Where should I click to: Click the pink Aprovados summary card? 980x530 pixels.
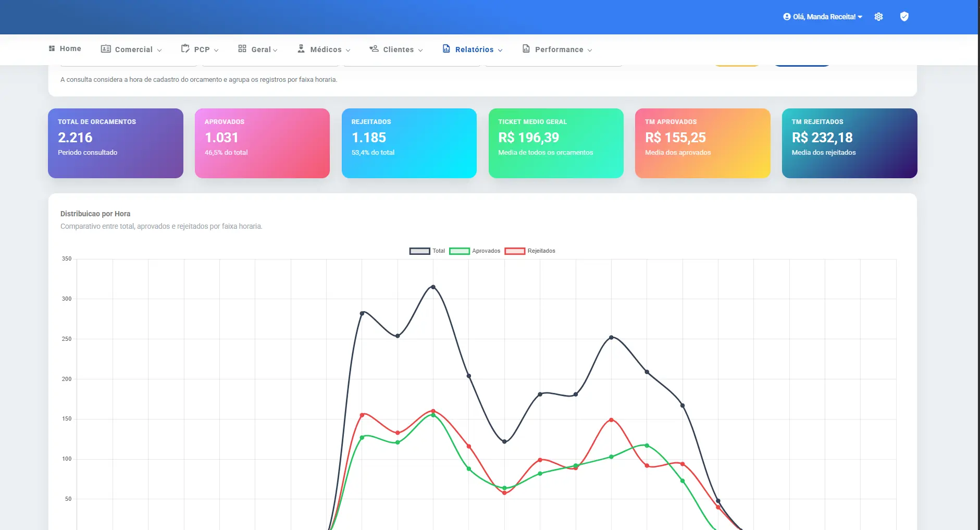click(x=262, y=143)
